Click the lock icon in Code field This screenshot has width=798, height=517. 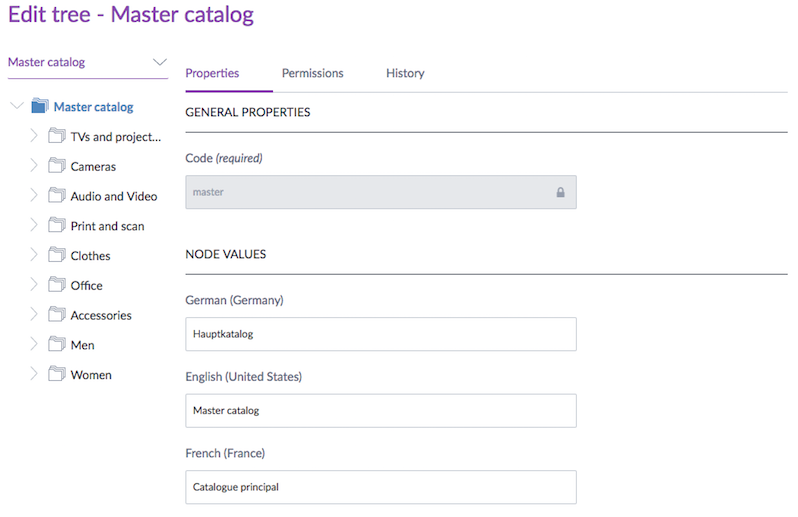point(560,192)
